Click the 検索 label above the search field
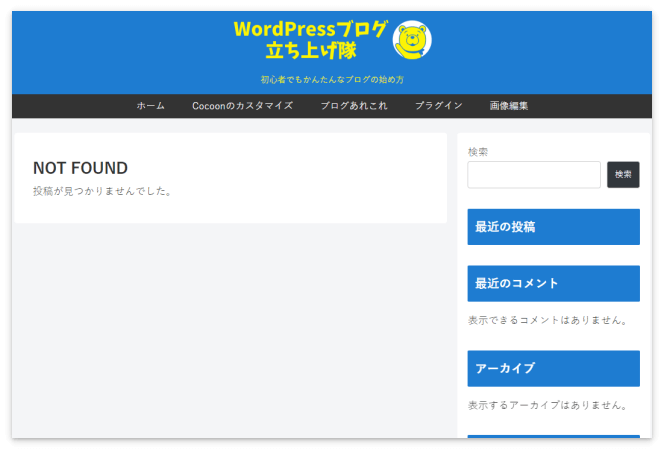The height and width of the screenshot is (451, 664). (478, 152)
